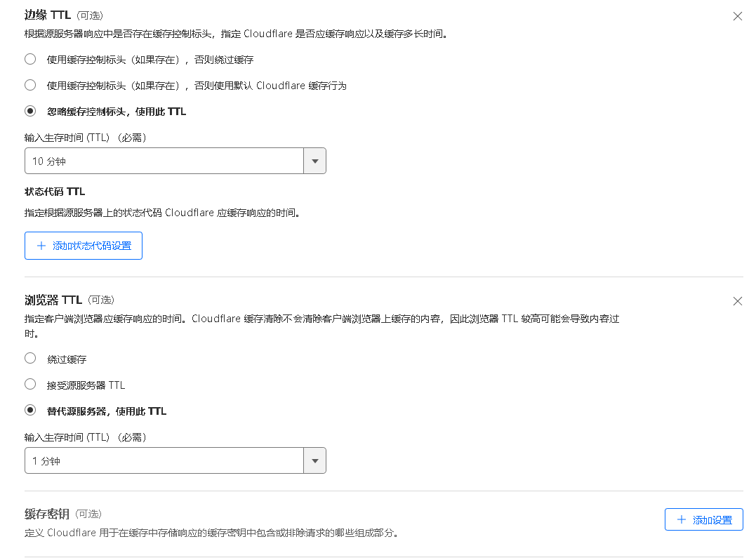Dismiss the 边缘 TTL section via its close icon
Image resolution: width=756 pixels, height=558 pixels.
(x=737, y=15)
